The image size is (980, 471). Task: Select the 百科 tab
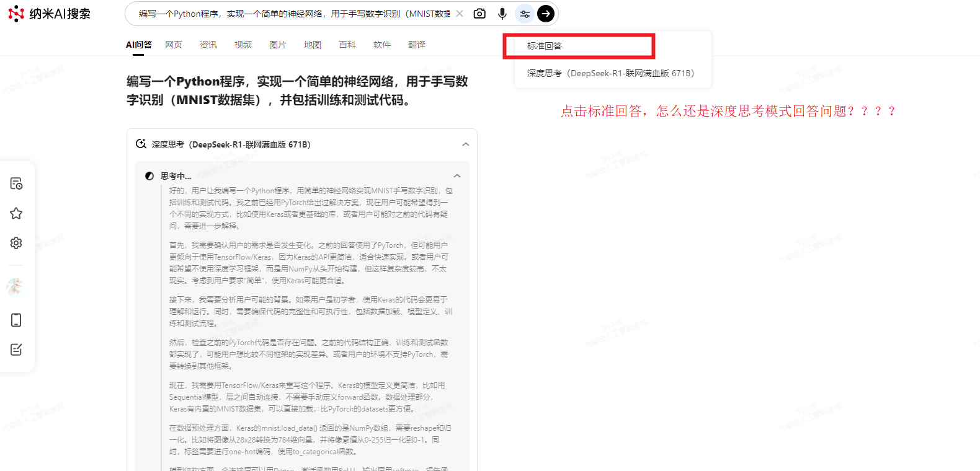pyautogui.click(x=347, y=45)
